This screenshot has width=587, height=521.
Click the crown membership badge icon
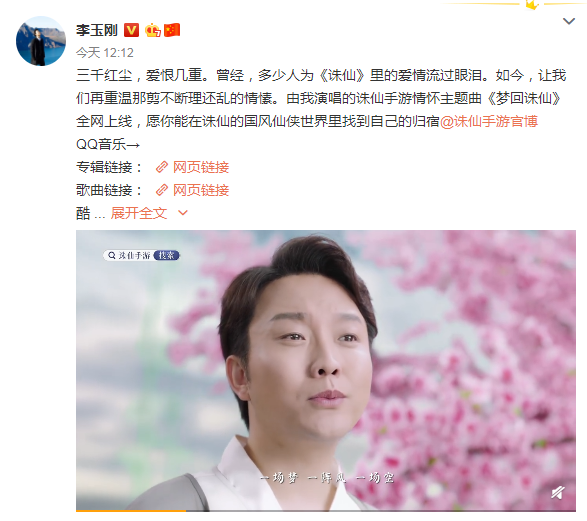(153, 30)
